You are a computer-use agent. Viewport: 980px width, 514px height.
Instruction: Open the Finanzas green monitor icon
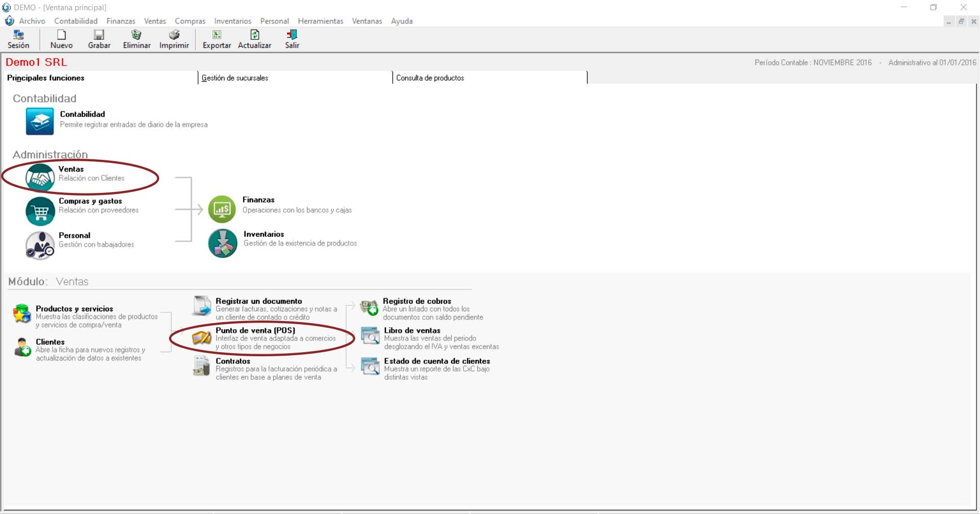222,209
